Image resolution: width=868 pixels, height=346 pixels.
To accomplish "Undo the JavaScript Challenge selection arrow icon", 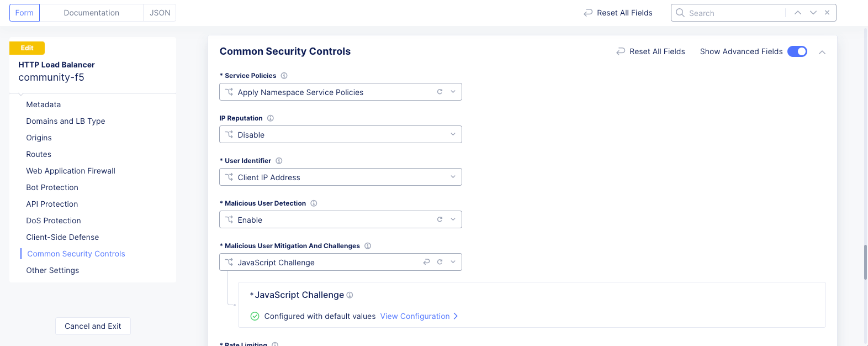I will click(x=426, y=262).
